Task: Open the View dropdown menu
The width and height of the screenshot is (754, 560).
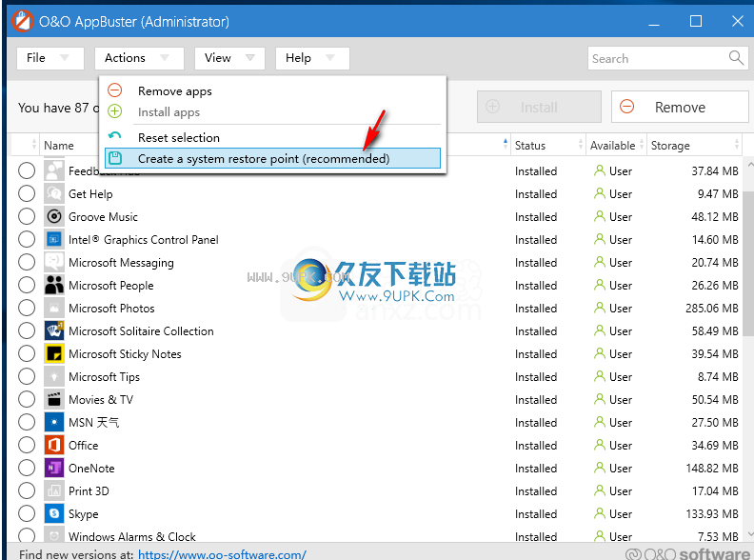Action: (x=229, y=58)
